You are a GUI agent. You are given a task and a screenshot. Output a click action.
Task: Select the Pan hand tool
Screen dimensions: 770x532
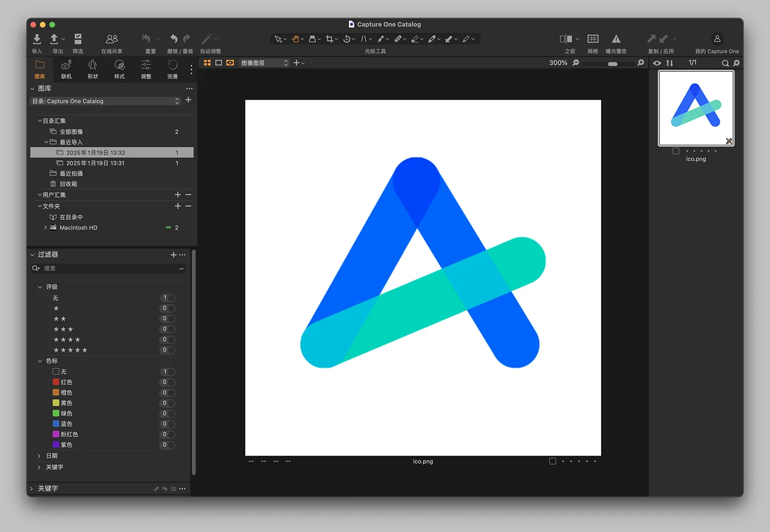point(296,39)
